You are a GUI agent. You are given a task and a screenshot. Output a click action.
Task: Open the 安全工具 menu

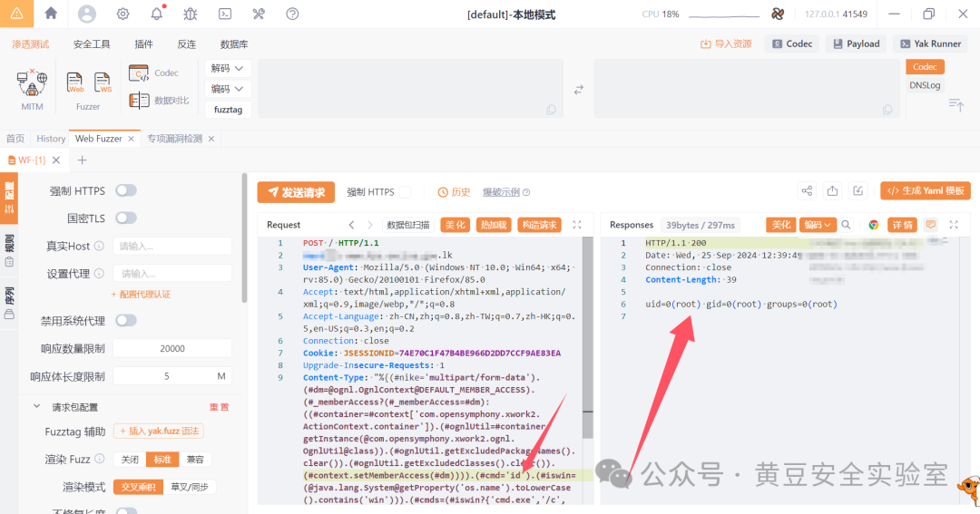pos(92,44)
